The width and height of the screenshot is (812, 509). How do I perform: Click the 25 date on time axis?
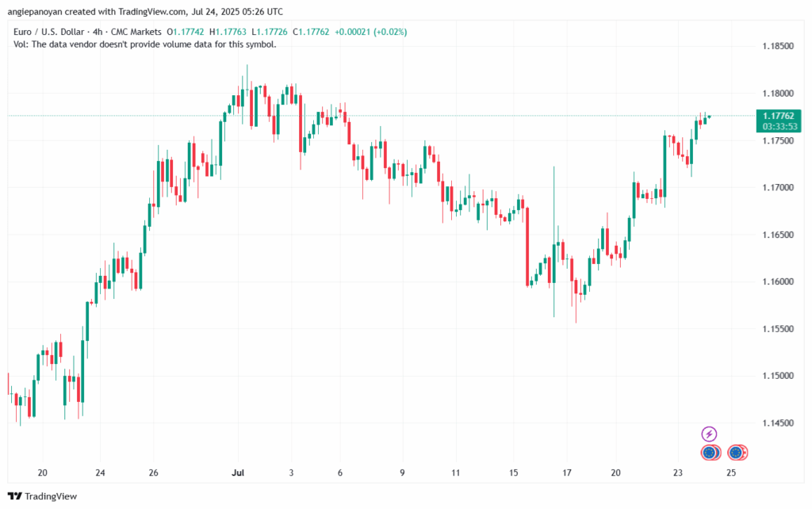tap(731, 473)
